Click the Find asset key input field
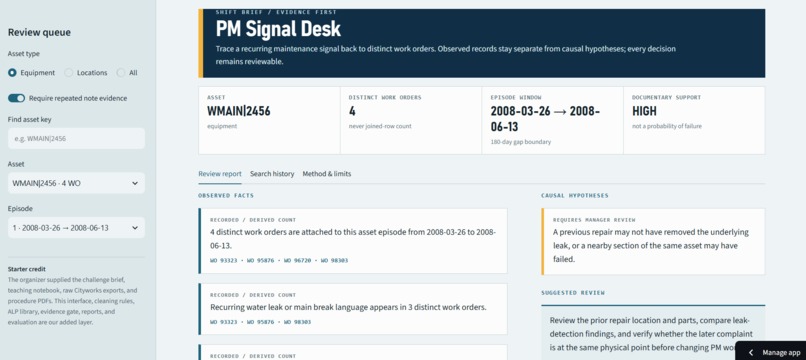 click(x=76, y=138)
